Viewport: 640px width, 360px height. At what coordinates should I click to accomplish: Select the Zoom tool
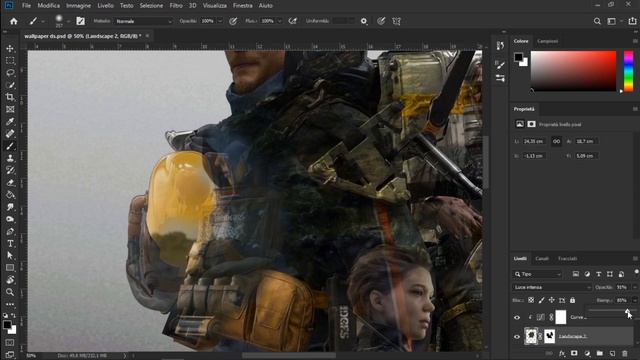(10, 292)
